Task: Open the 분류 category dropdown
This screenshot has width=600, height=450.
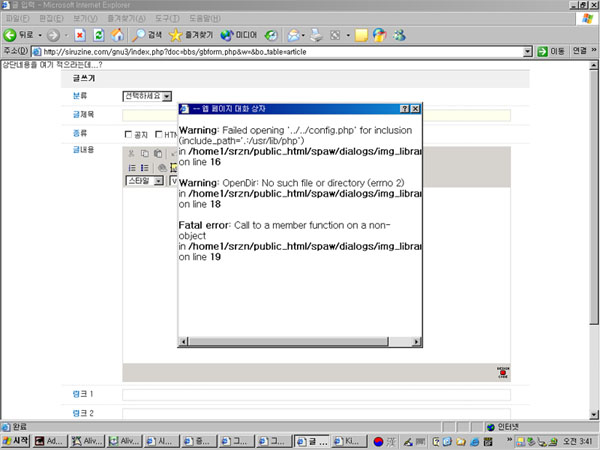Action: (x=167, y=96)
